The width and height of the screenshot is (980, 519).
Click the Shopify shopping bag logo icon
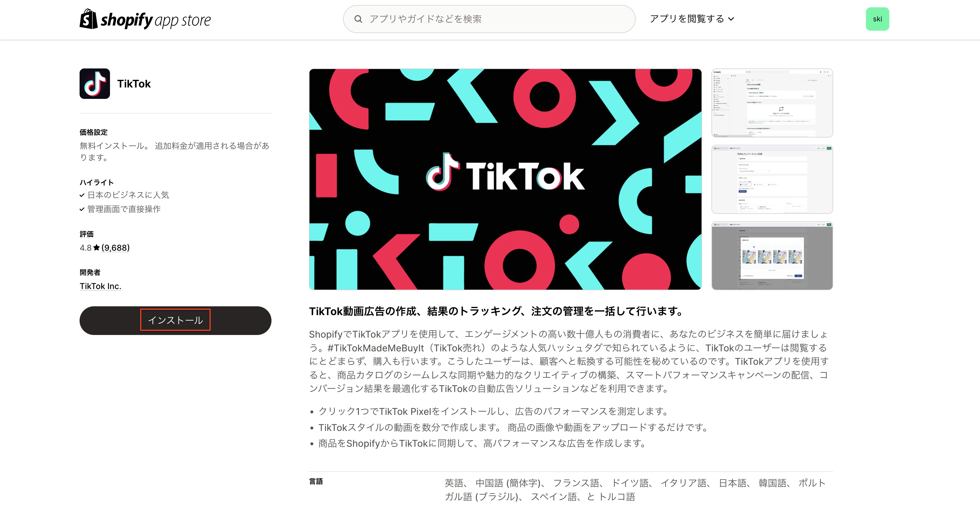[88, 19]
